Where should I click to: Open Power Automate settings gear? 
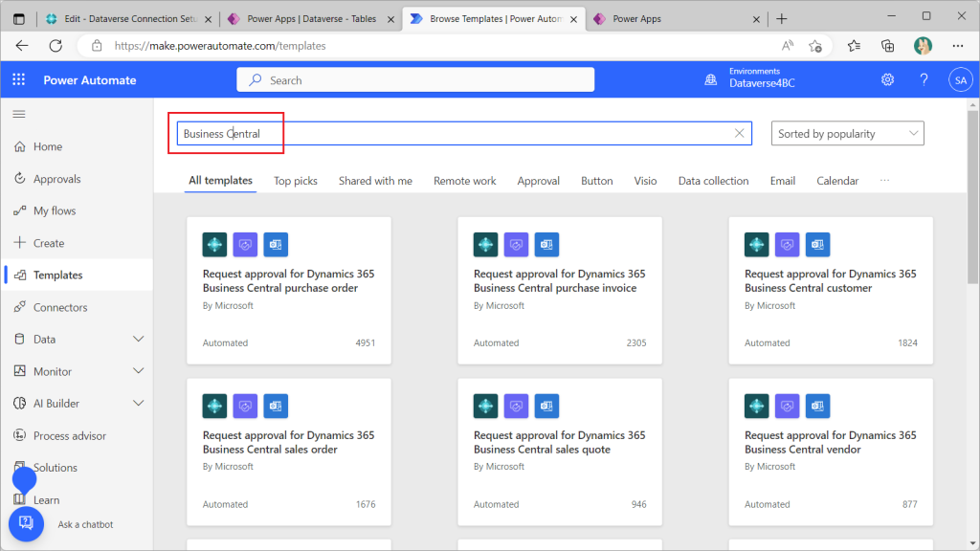(x=887, y=80)
